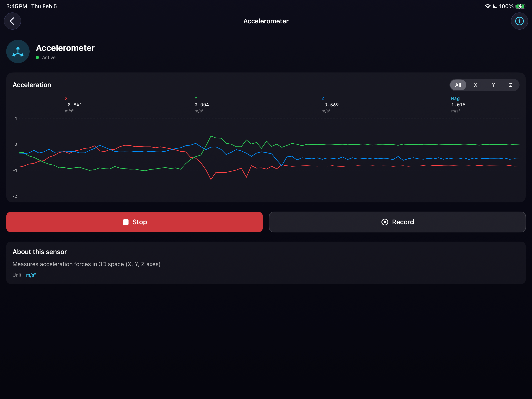This screenshot has height=399, width=532.
Task: Select the All axes segment
Action: pos(458,85)
